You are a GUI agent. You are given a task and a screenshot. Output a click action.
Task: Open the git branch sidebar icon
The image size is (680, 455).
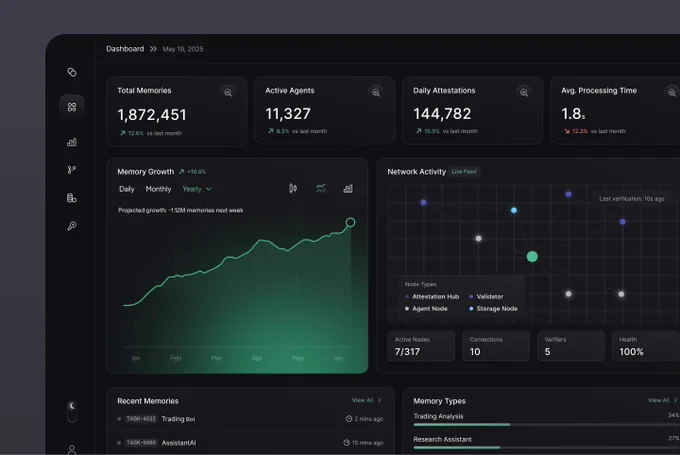point(72,170)
